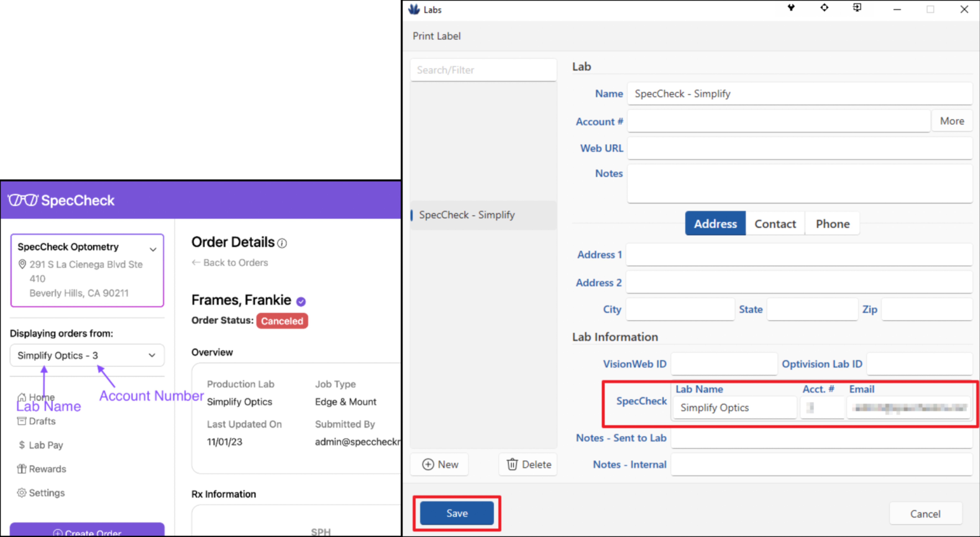
Task: Click the Search/Filter field
Action: [484, 70]
